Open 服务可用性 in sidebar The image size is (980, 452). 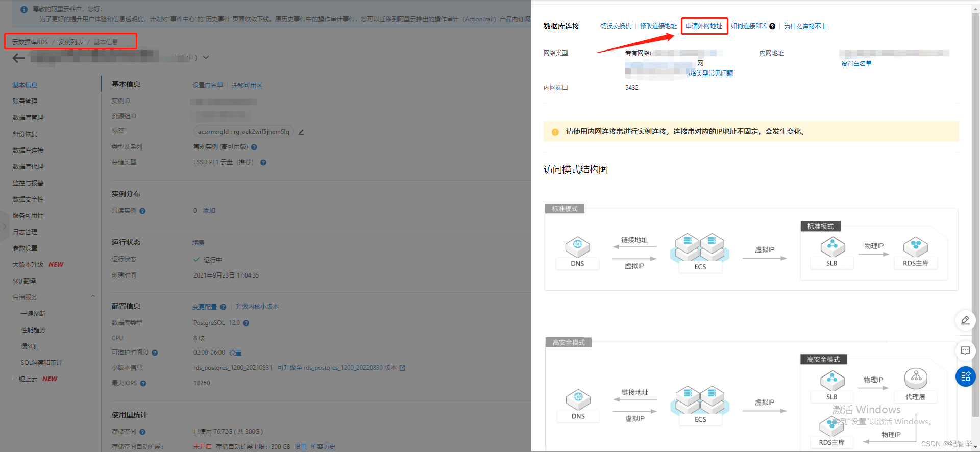click(x=28, y=216)
